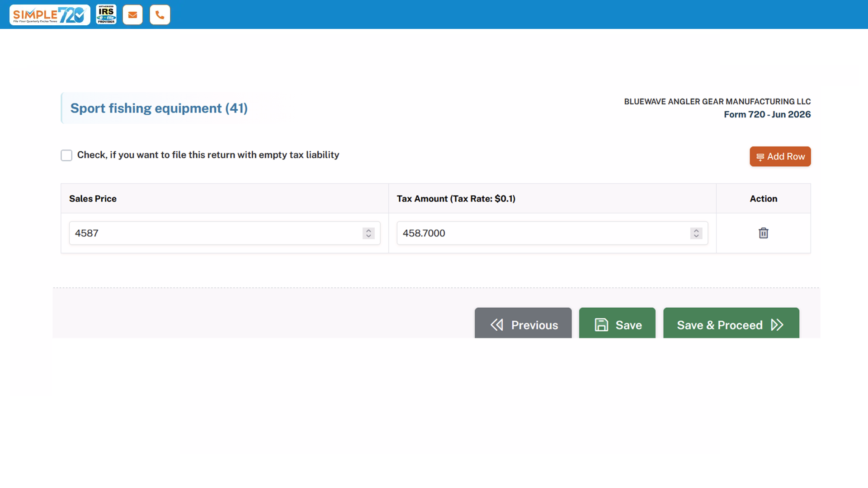The image size is (868, 488).
Task: Focus the Tax Amount input field
Action: [x=552, y=233]
